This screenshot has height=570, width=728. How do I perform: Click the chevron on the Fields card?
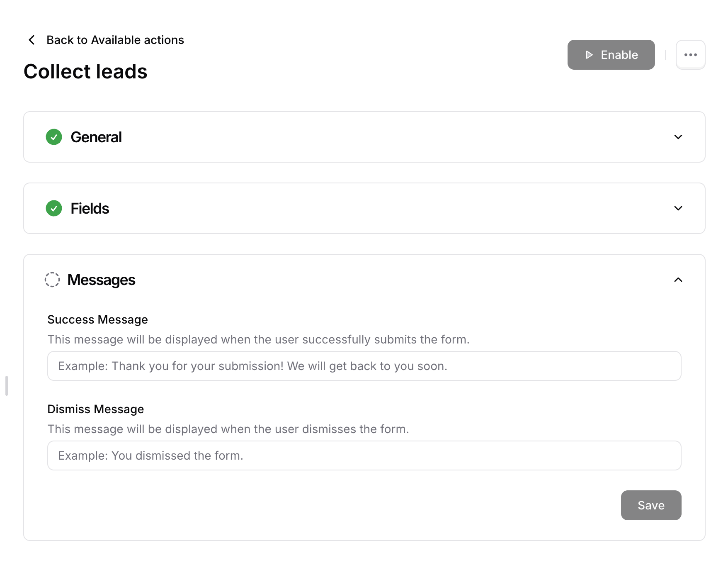coord(678,209)
